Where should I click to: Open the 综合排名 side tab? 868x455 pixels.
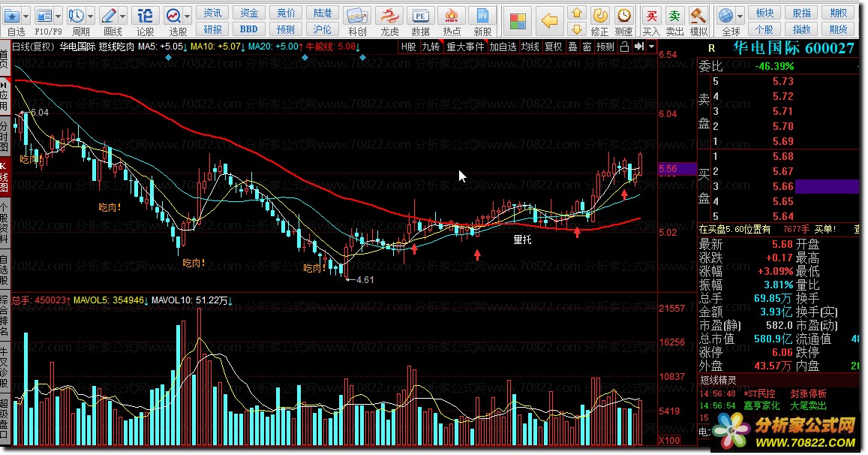point(4,316)
